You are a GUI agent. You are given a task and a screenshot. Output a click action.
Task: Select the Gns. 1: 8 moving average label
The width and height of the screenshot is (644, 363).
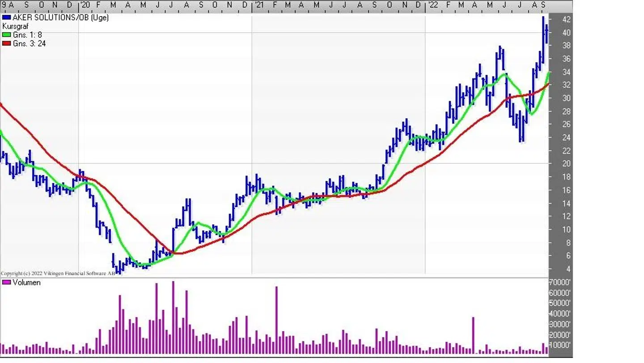click(x=27, y=35)
